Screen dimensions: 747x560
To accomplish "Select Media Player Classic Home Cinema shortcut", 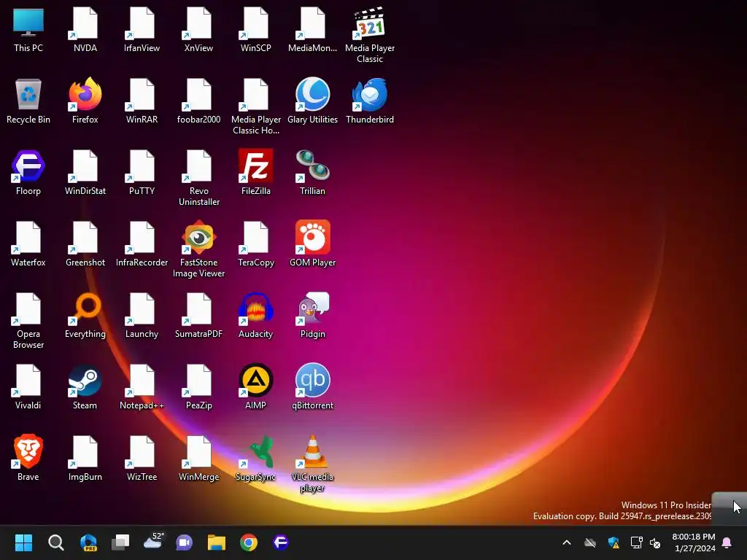I will click(x=256, y=106).
